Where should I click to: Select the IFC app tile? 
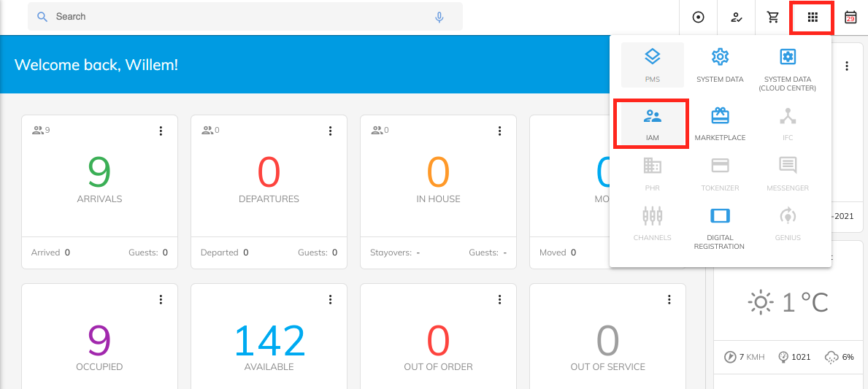(x=787, y=124)
